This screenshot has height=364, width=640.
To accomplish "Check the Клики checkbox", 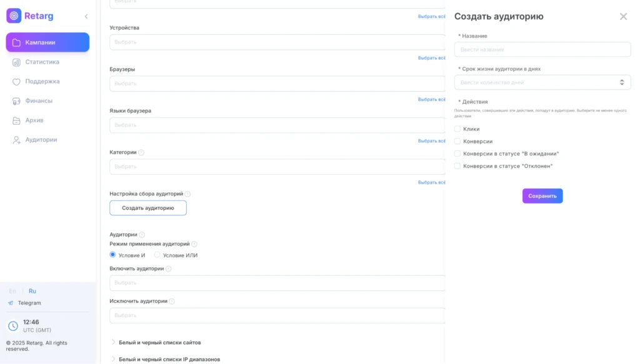I will [x=457, y=129].
